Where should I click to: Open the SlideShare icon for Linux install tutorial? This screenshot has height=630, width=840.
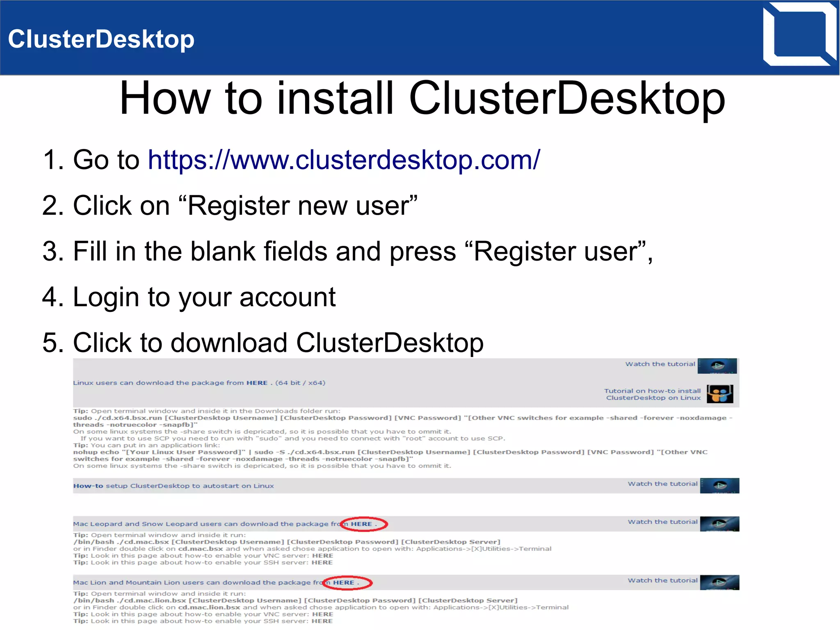720,394
